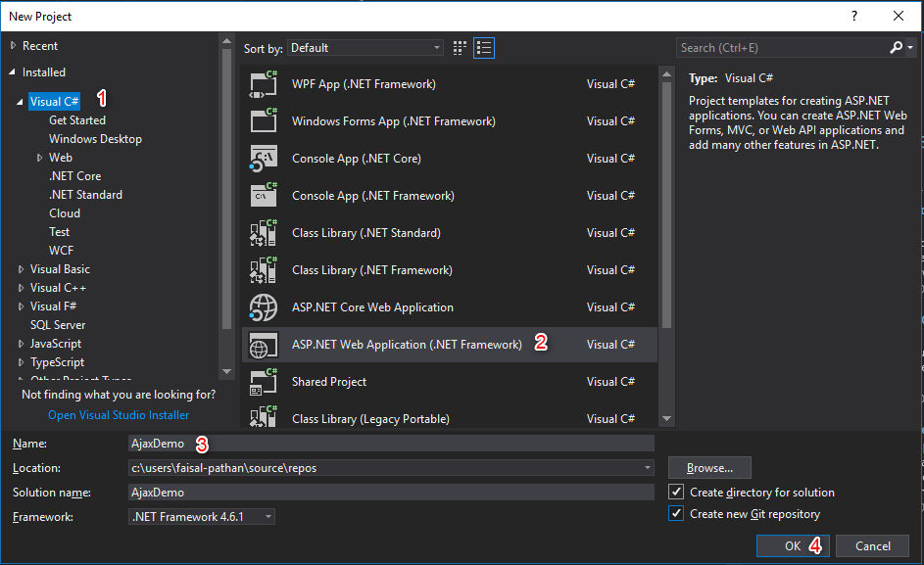Expand the Visual Basic tree node
Screen dimensions: 924x565
(x=22, y=269)
